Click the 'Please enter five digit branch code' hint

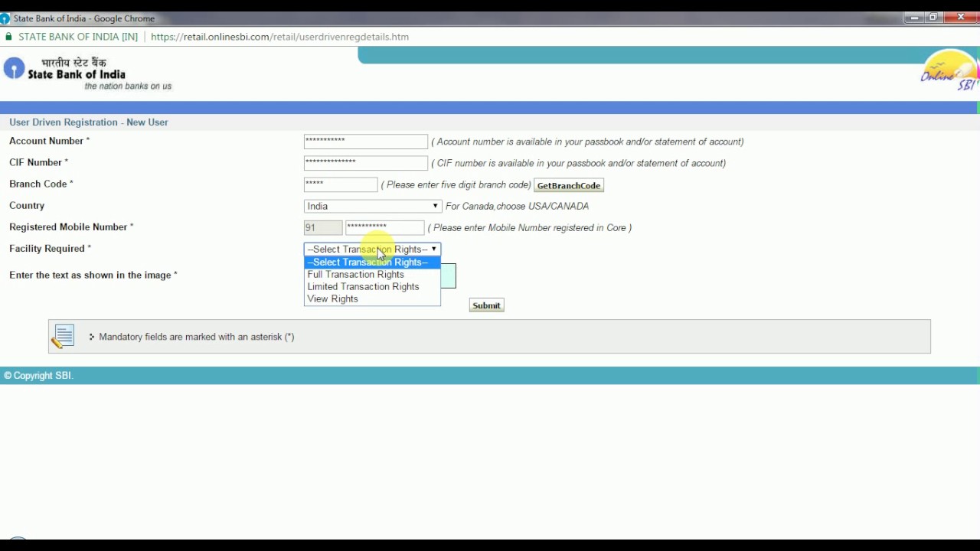click(x=456, y=184)
